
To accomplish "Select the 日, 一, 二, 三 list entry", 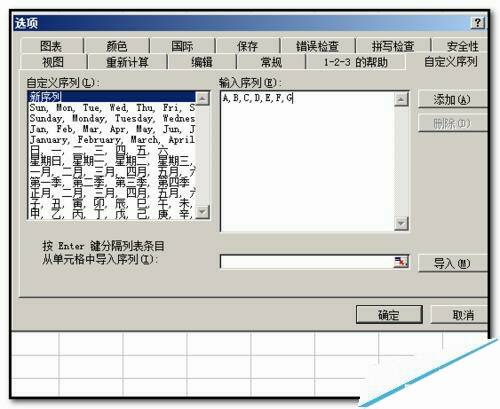I will [112, 150].
